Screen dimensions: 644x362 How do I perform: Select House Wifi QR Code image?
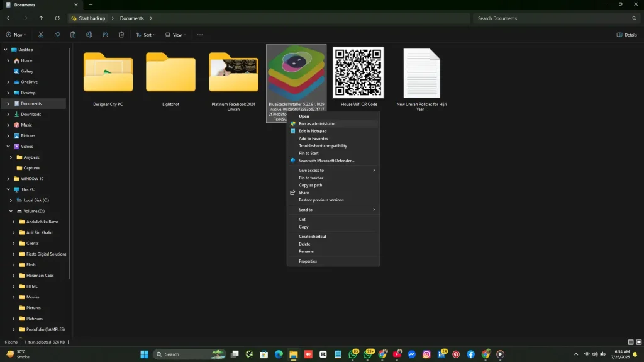tap(358, 77)
